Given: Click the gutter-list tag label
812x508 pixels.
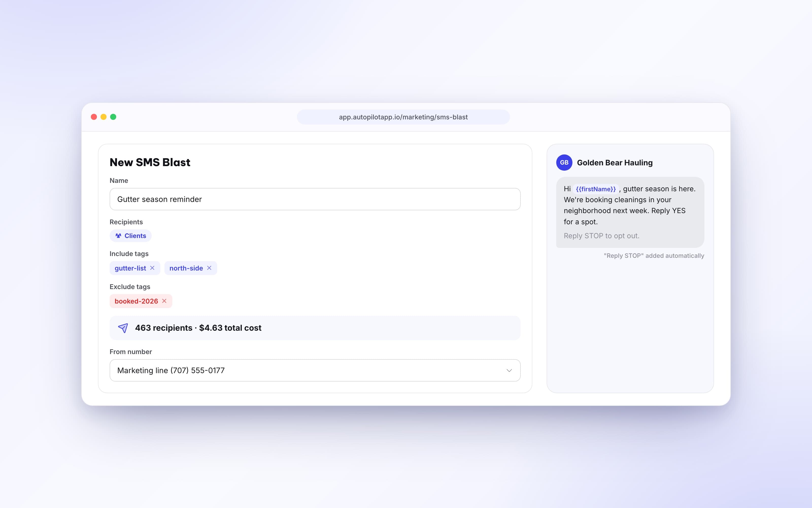Looking at the screenshot, I should pos(130,268).
